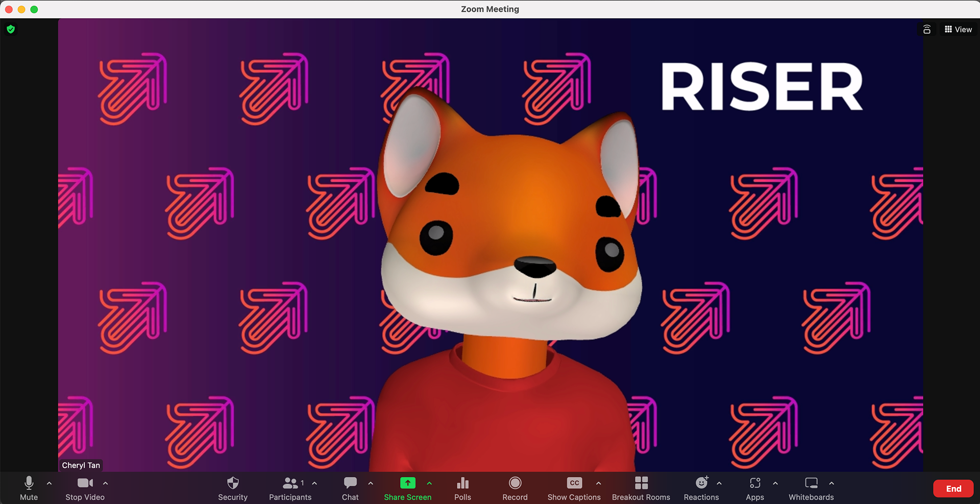The width and height of the screenshot is (980, 504).
Task: Expand audio options next to Mute
Action: click(x=50, y=483)
